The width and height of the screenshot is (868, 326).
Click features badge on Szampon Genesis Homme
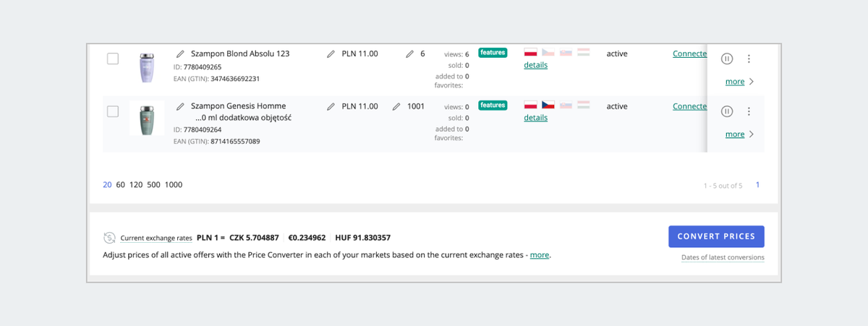coord(493,106)
